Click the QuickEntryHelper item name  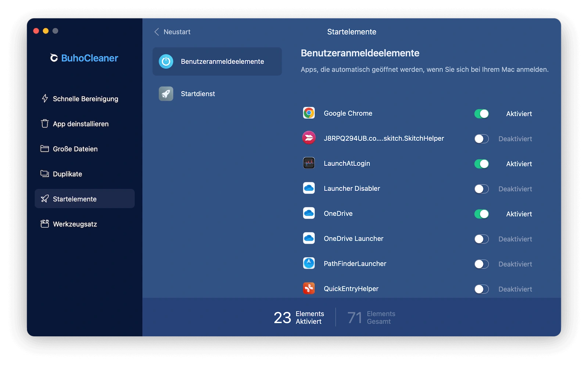click(x=351, y=288)
